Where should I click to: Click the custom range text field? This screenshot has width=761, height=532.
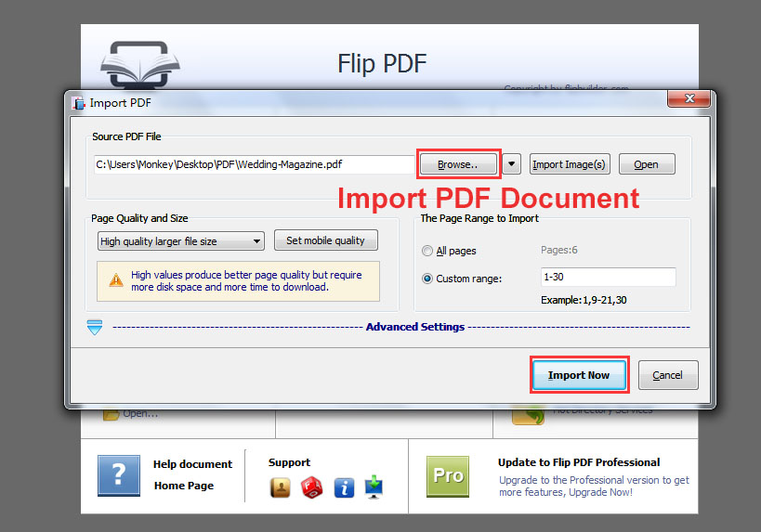coord(608,278)
